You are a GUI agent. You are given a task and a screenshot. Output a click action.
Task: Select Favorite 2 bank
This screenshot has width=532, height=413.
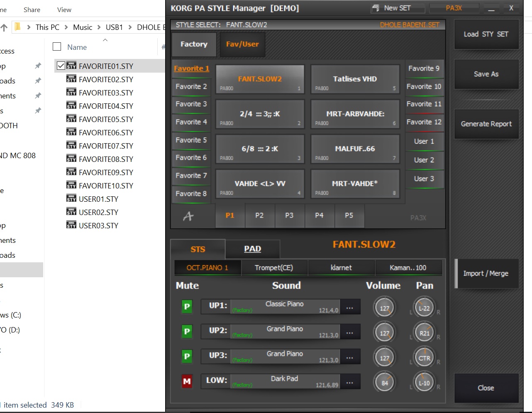pyautogui.click(x=191, y=87)
